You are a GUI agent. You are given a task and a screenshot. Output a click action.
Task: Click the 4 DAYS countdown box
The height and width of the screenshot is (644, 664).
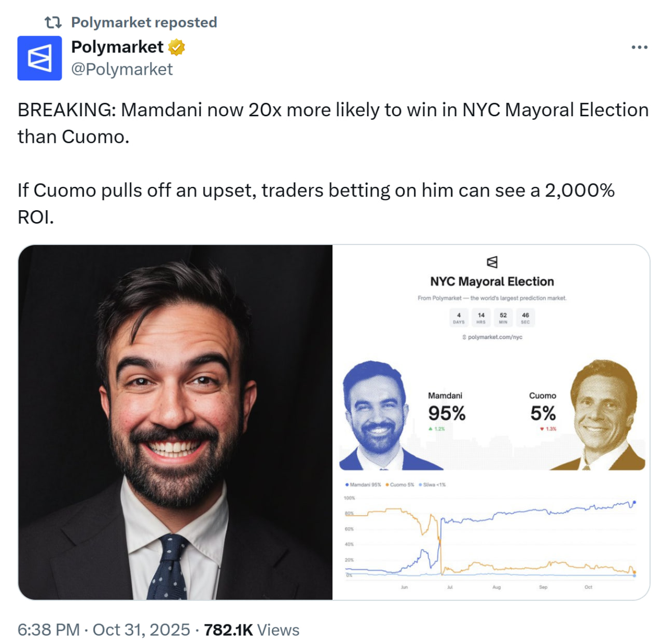(x=459, y=318)
